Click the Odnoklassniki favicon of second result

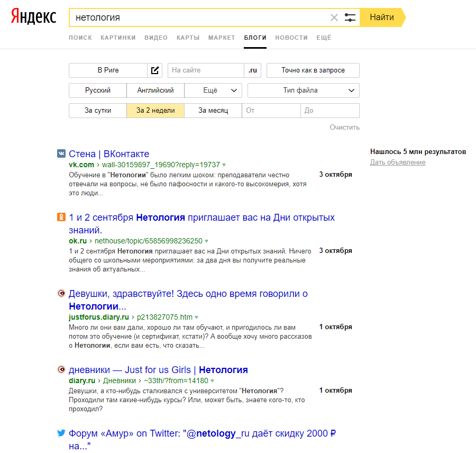point(61,218)
